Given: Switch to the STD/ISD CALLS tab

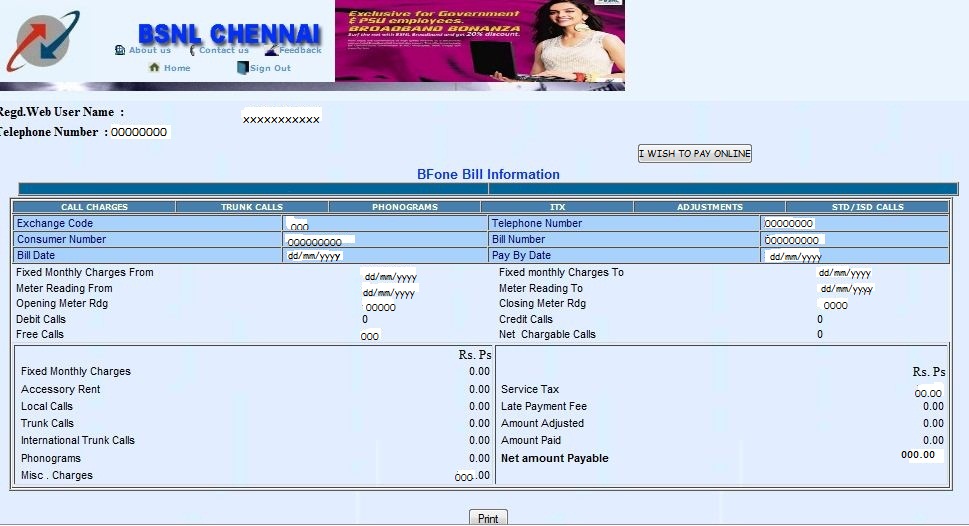Looking at the screenshot, I should 868,207.
